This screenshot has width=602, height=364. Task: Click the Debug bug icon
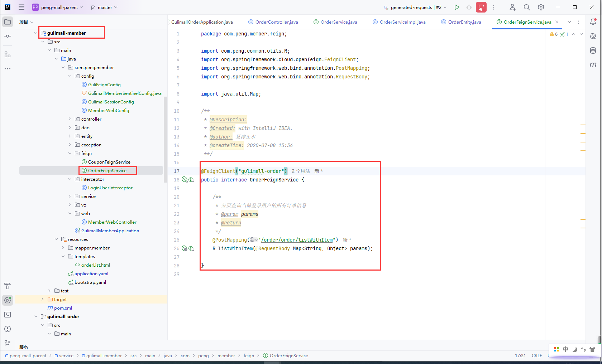click(x=469, y=7)
